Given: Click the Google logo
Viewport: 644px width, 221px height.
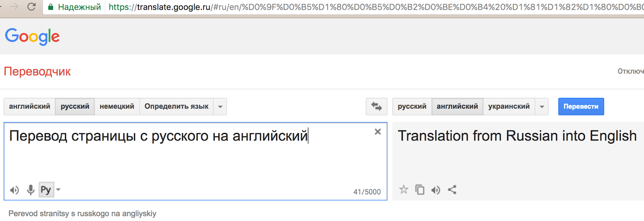Looking at the screenshot, I should pyautogui.click(x=32, y=37).
